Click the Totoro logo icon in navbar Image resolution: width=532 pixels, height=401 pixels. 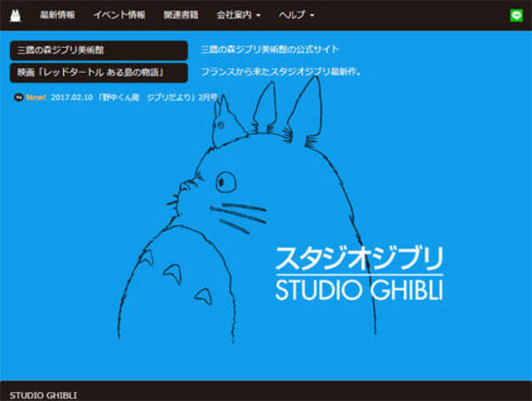coord(15,15)
